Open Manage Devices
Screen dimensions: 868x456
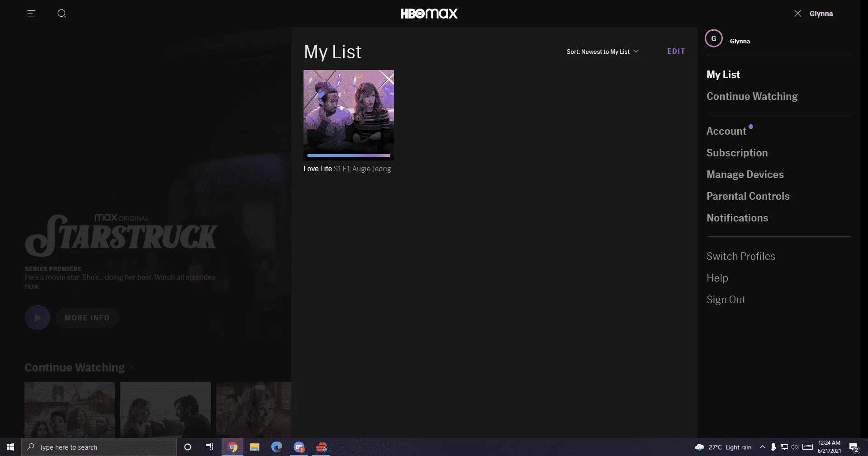click(745, 174)
